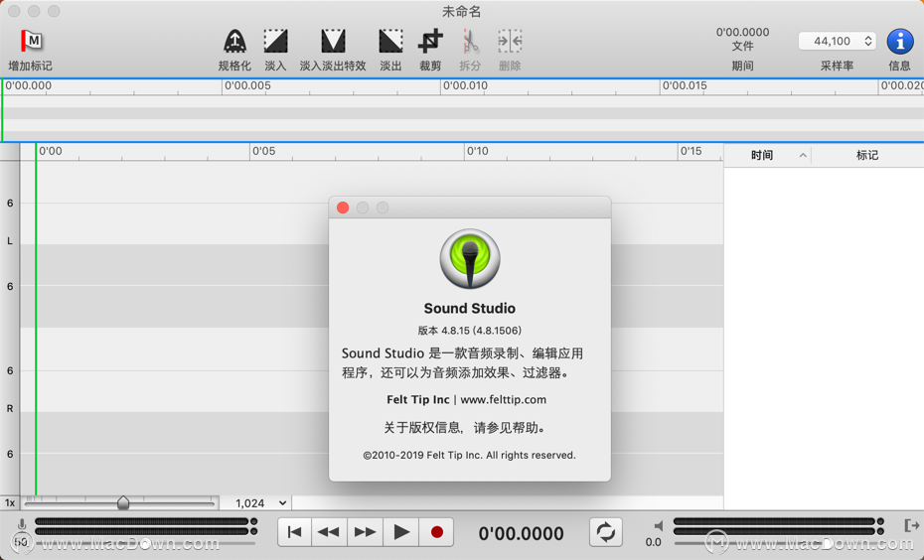Image resolution: width=924 pixels, height=560 pixels.
Task: Click the output device arrow icon at bottom right
Action: tap(912, 524)
